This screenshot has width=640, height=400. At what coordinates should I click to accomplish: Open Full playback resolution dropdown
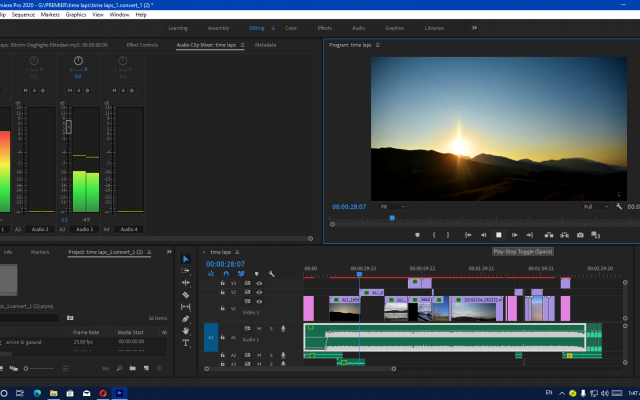coord(596,207)
